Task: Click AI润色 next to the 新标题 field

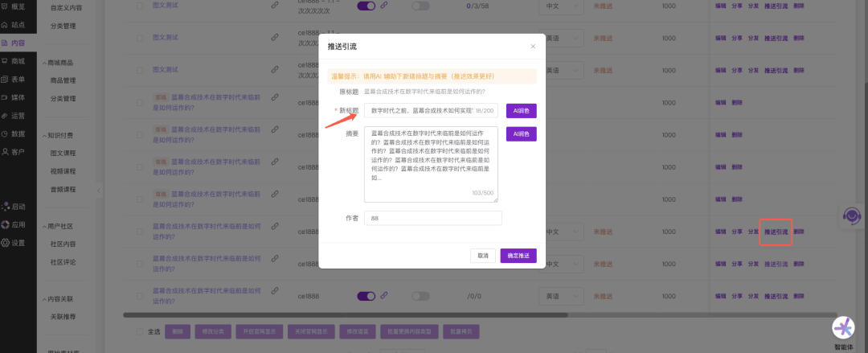Action: tap(521, 111)
